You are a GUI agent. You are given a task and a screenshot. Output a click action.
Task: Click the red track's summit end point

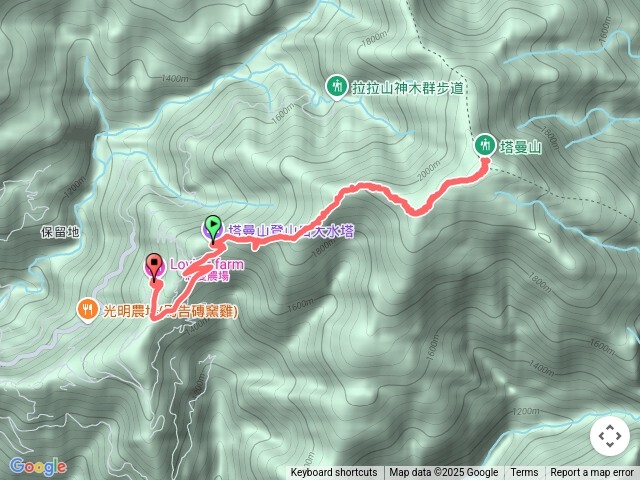click(x=485, y=160)
